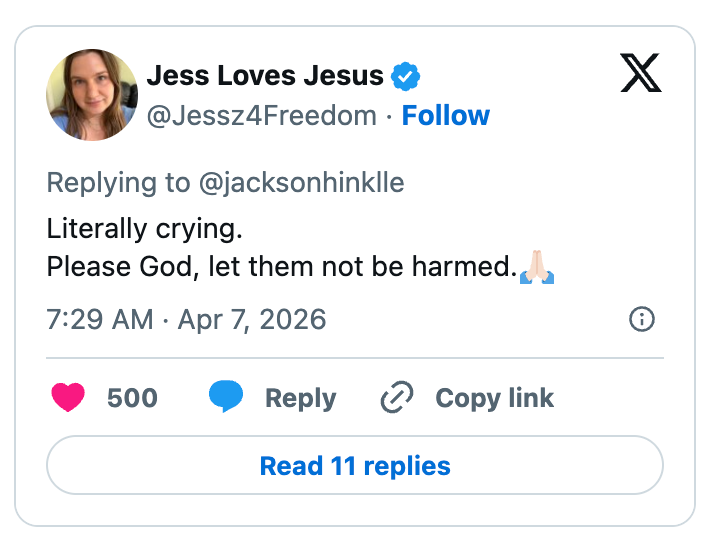Click the blue reply speech bubble icon
The height and width of the screenshot is (544, 718).
point(225,398)
